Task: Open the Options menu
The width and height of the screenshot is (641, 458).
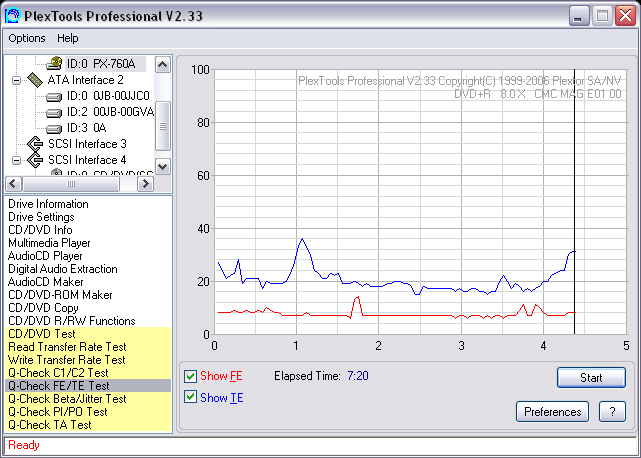Action: 27,38
